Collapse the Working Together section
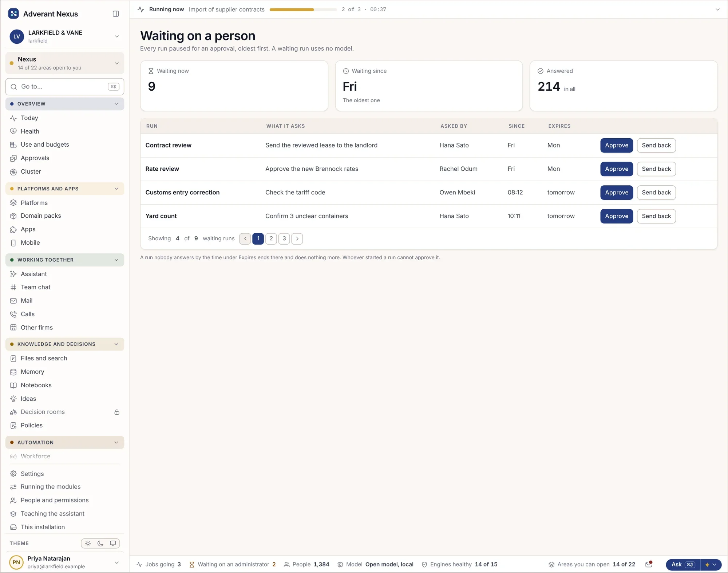This screenshot has width=728, height=573. [64, 260]
